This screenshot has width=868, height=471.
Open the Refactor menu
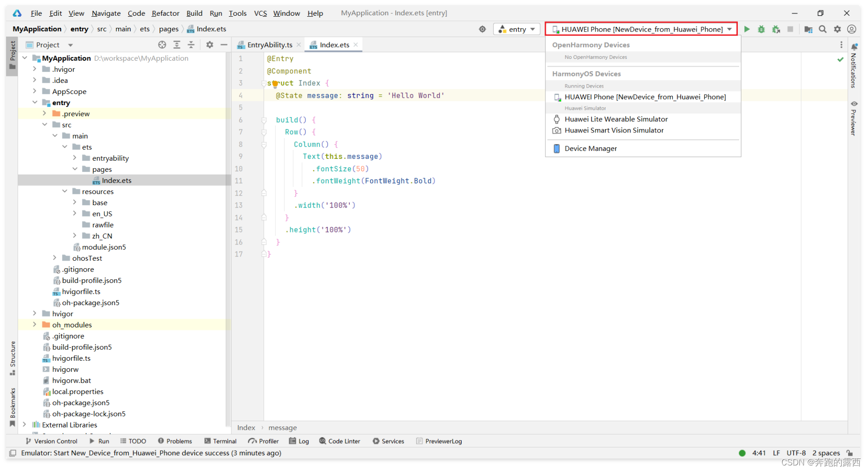[x=165, y=13]
